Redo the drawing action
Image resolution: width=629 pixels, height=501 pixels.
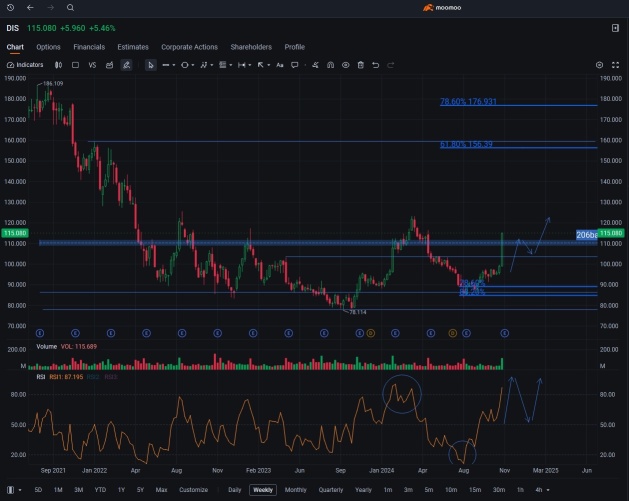coord(391,65)
